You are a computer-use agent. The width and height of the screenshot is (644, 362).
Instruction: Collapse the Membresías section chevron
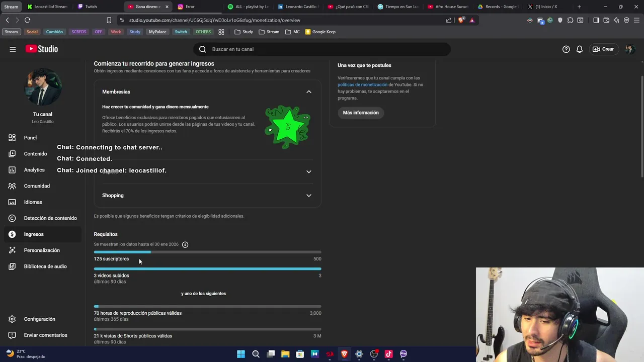tap(309, 92)
